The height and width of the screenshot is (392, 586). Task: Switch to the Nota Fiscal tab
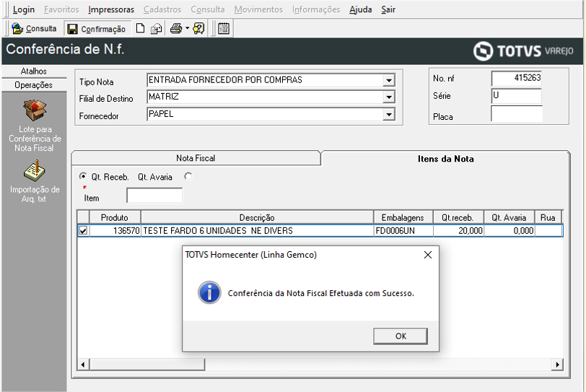click(x=196, y=158)
